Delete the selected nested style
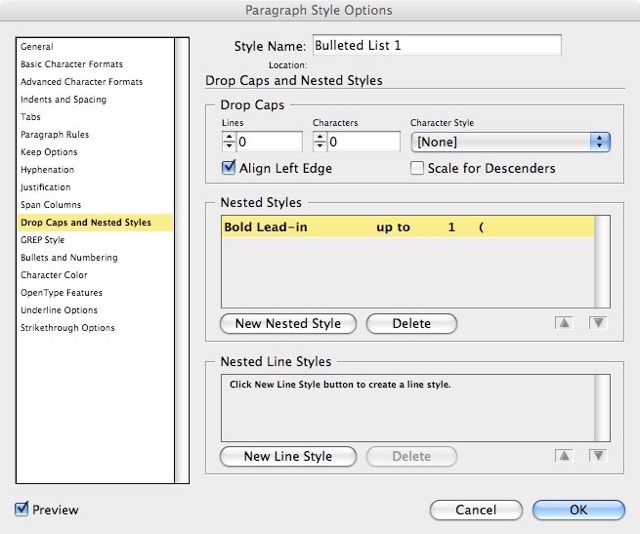640x534 pixels. pyautogui.click(x=411, y=323)
